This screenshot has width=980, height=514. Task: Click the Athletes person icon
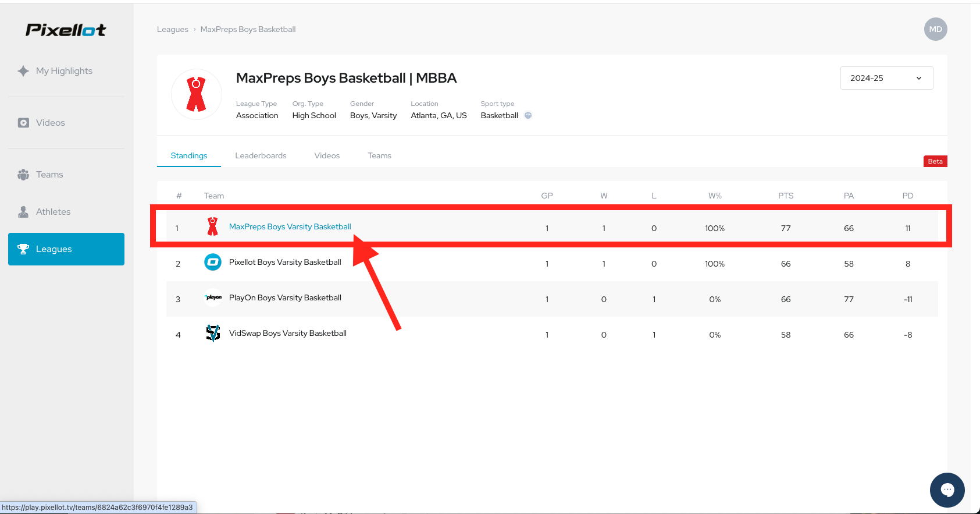coord(23,212)
